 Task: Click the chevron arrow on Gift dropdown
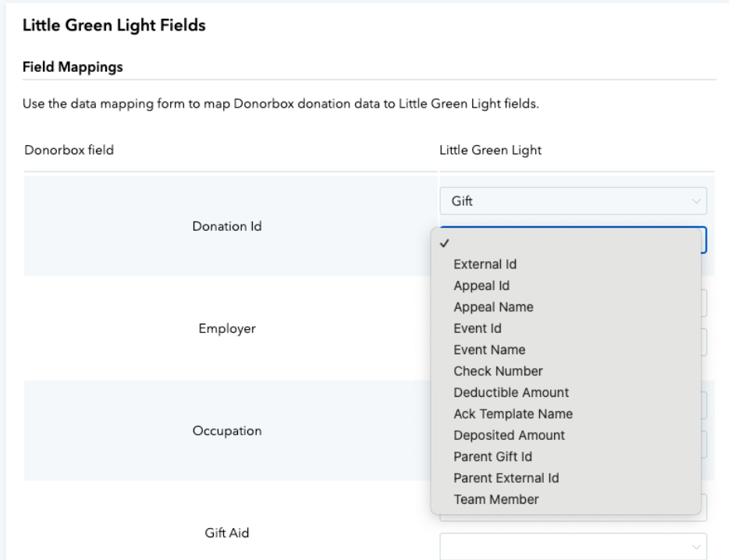(696, 201)
